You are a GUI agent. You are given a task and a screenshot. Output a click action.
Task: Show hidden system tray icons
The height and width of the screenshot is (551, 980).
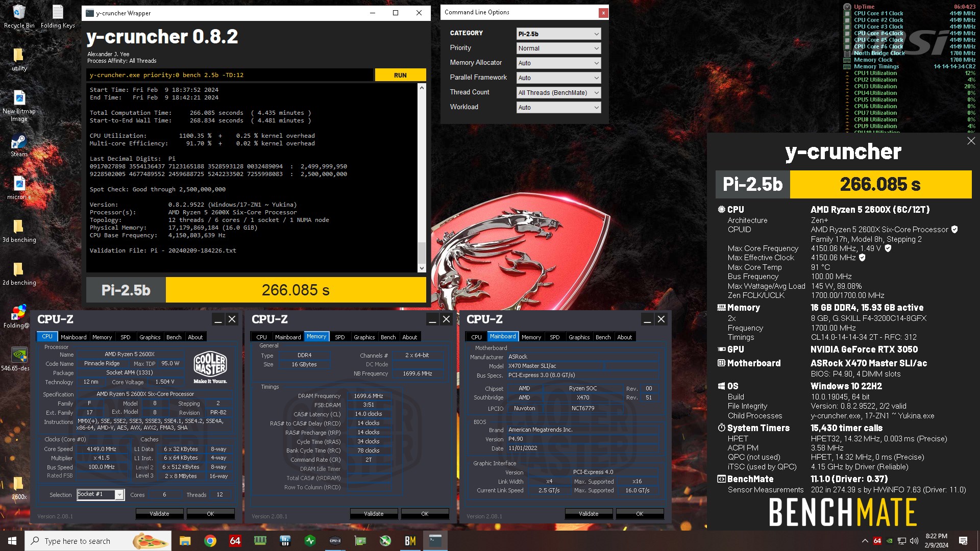coord(865,541)
